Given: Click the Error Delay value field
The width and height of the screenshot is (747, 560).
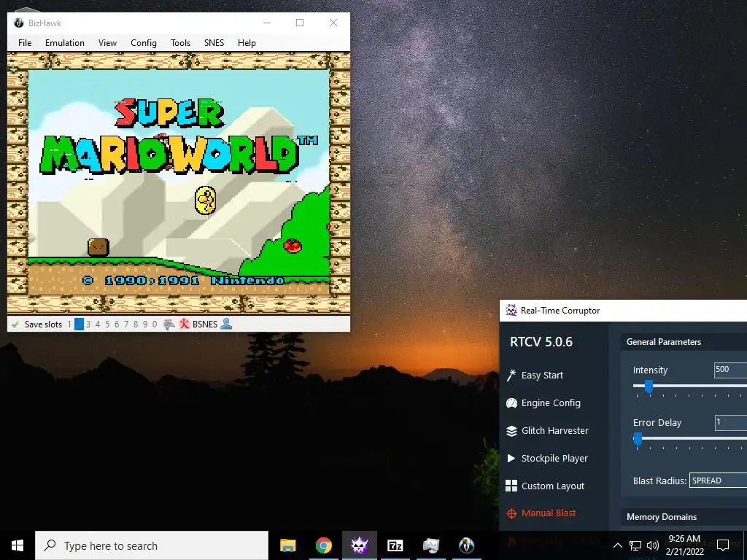Looking at the screenshot, I should 731,422.
